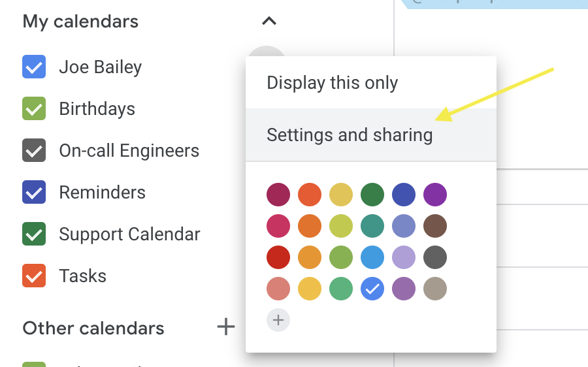The width and height of the screenshot is (588, 367).
Task: Toggle the Support Calendar checkbox
Action: (34, 234)
